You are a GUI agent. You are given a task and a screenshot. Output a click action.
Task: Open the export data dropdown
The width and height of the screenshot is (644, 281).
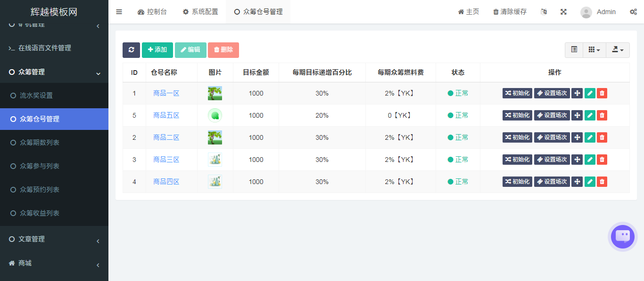tap(618, 50)
